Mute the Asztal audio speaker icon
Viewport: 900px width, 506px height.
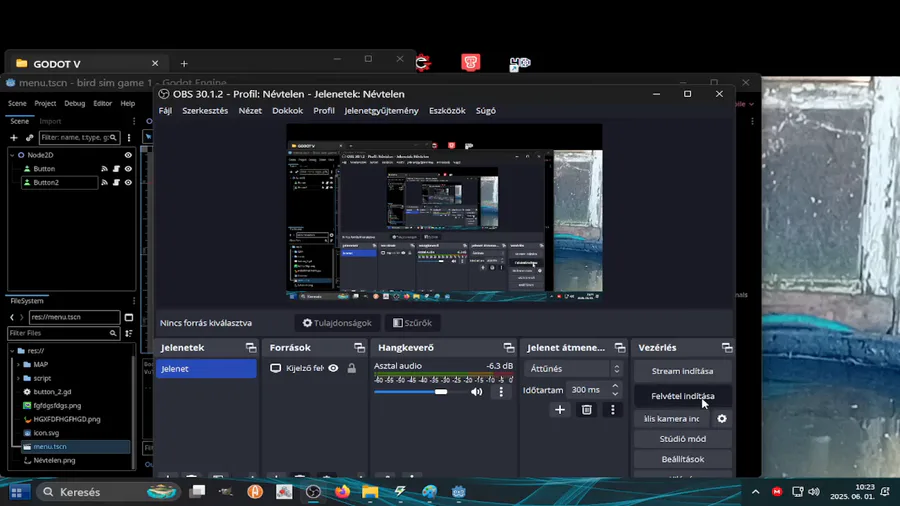(x=476, y=392)
